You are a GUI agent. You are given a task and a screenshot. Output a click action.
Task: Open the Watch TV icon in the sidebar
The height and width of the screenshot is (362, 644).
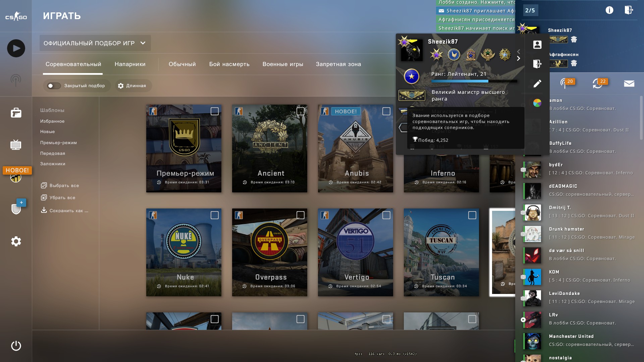point(16,145)
